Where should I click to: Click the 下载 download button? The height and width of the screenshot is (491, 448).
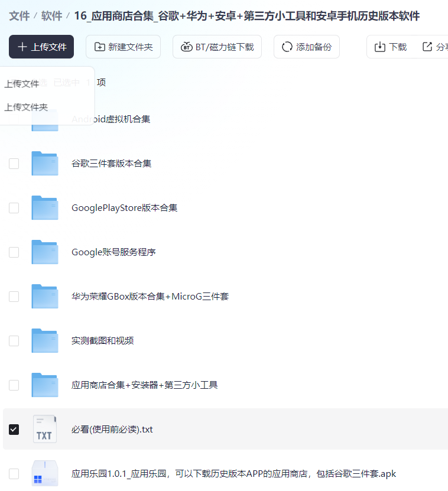click(x=391, y=47)
